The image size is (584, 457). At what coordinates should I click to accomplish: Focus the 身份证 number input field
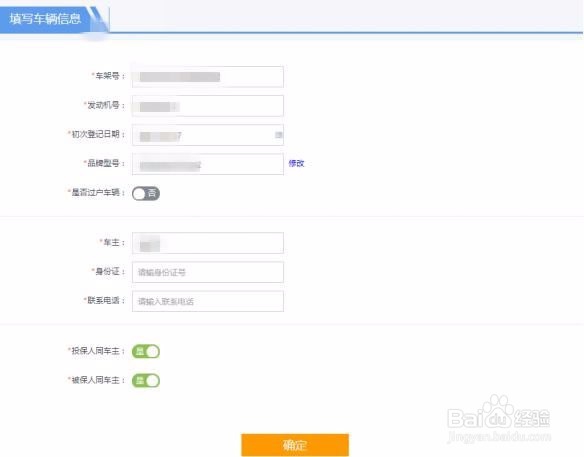[208, 272]
